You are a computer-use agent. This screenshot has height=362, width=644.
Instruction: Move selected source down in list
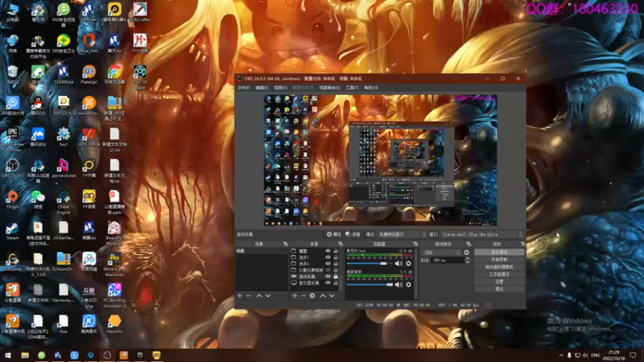(332, 295)
